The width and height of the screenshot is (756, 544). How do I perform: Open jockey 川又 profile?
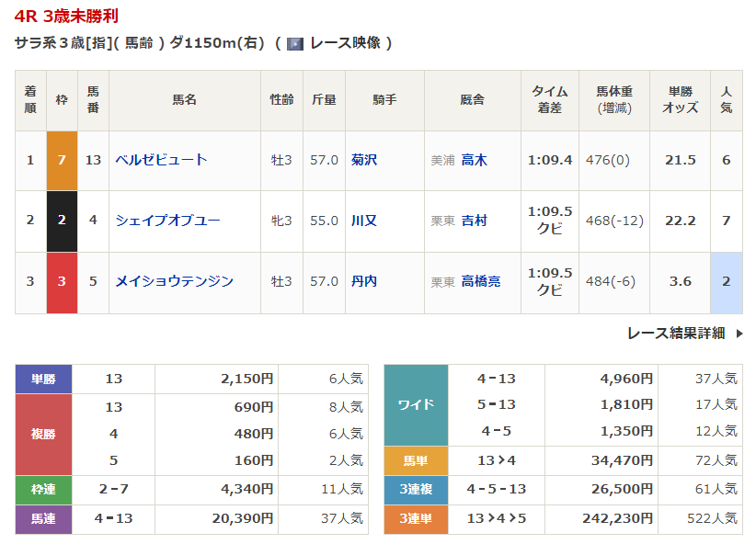pos(364,221)
